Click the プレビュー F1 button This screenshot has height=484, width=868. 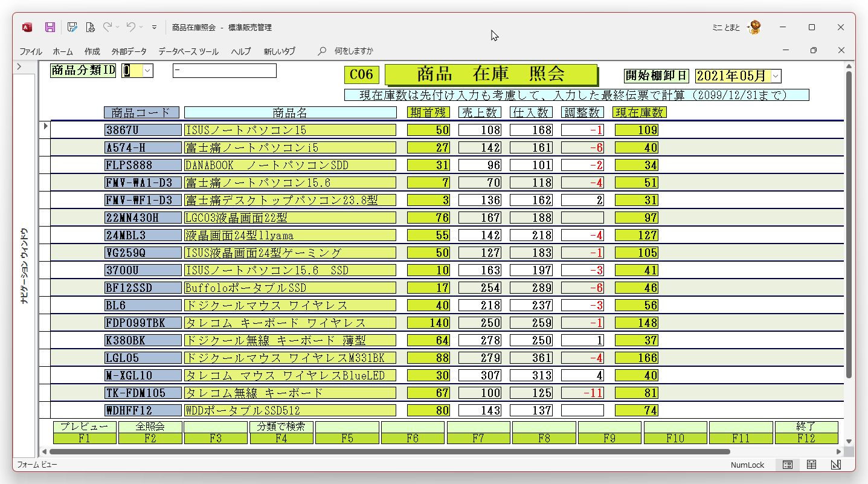click(x=85, y=433)
